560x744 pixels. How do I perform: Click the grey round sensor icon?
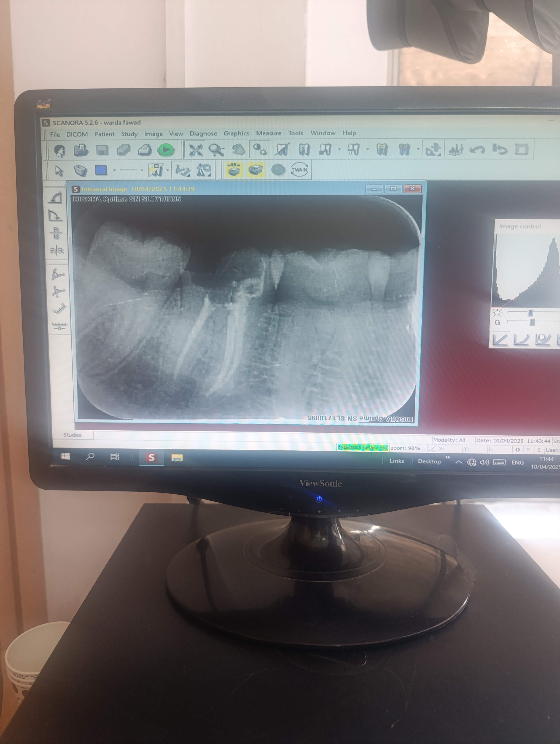(x=278, y=170)
